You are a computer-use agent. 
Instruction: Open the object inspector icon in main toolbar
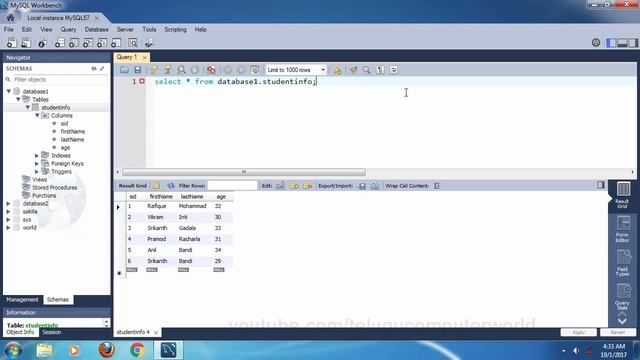[42, 43]
